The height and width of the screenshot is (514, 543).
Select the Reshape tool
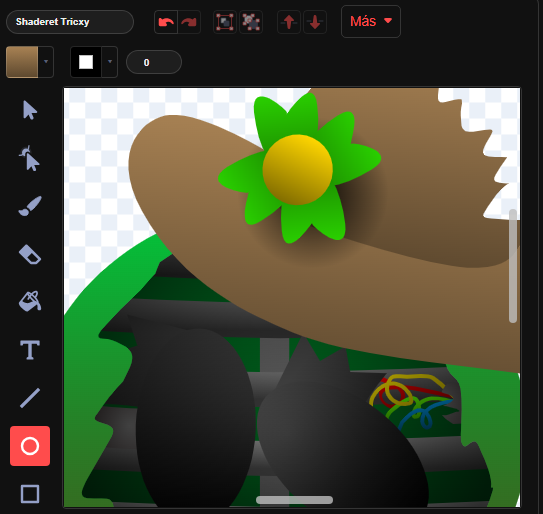click(x=30, y=158)
